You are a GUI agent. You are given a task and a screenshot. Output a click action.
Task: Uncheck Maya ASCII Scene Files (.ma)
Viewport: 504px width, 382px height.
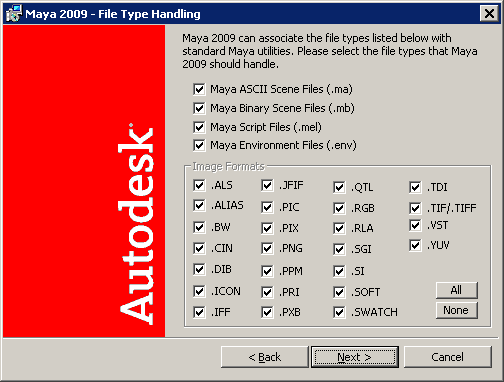click(199, 89)
